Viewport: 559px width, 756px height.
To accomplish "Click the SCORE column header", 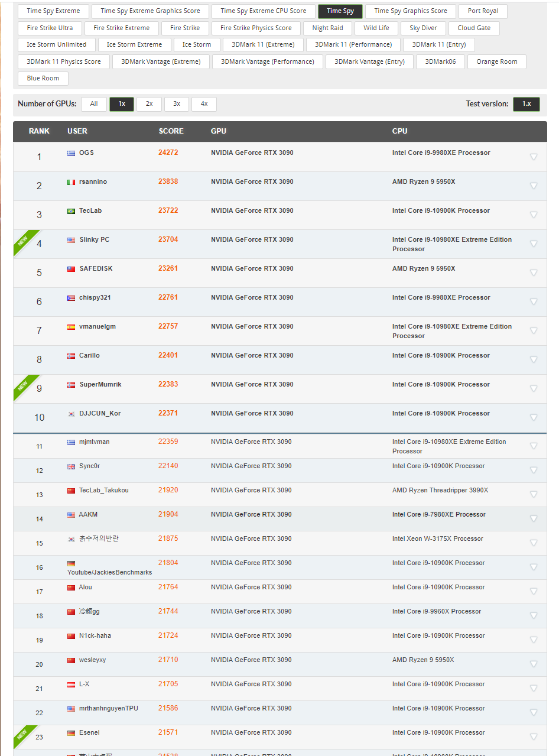I will [x=171, y=131].
